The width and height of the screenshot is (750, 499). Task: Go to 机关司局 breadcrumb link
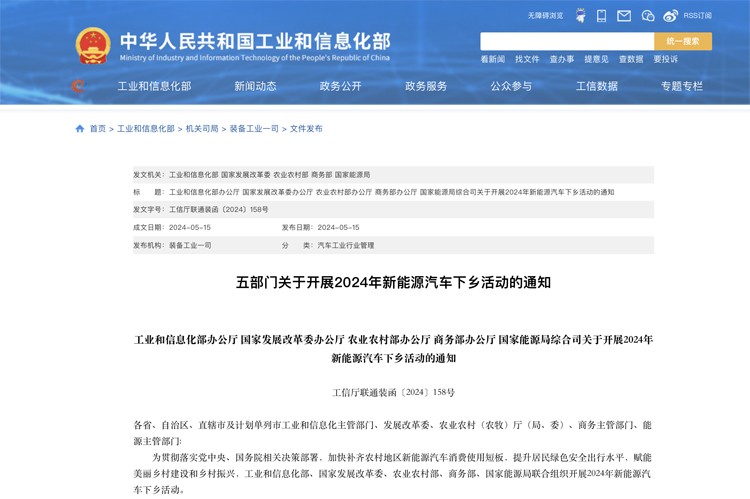[202, 129]
